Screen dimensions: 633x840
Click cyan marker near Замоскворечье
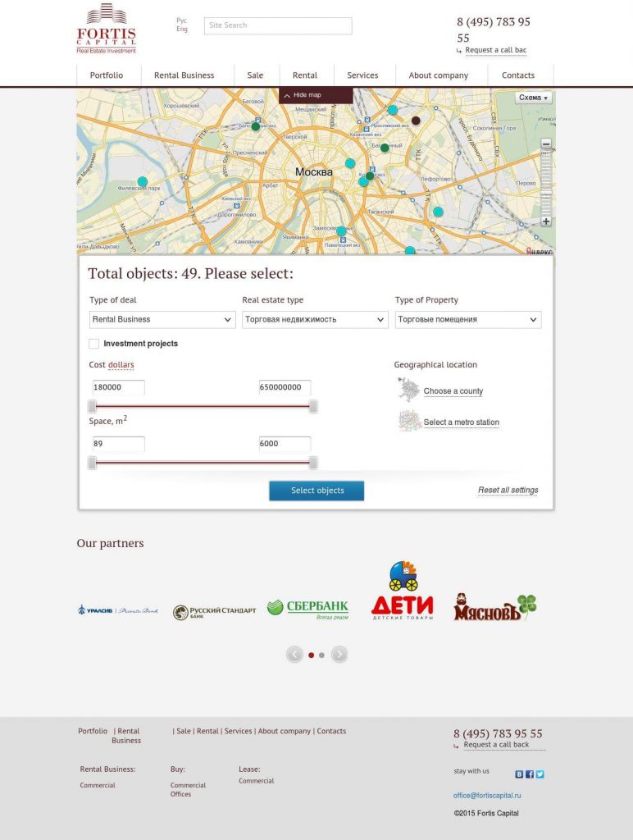(341, 231)
